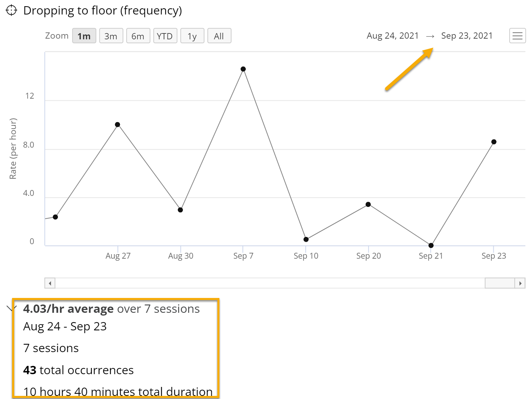Click the scrollbar right arrow icon
532x399 pixels.
tap(520, 283)
